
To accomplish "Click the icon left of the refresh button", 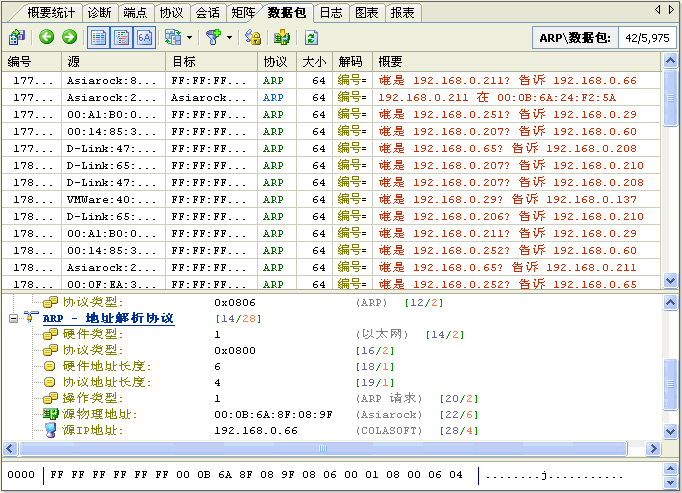I will 282,38.
